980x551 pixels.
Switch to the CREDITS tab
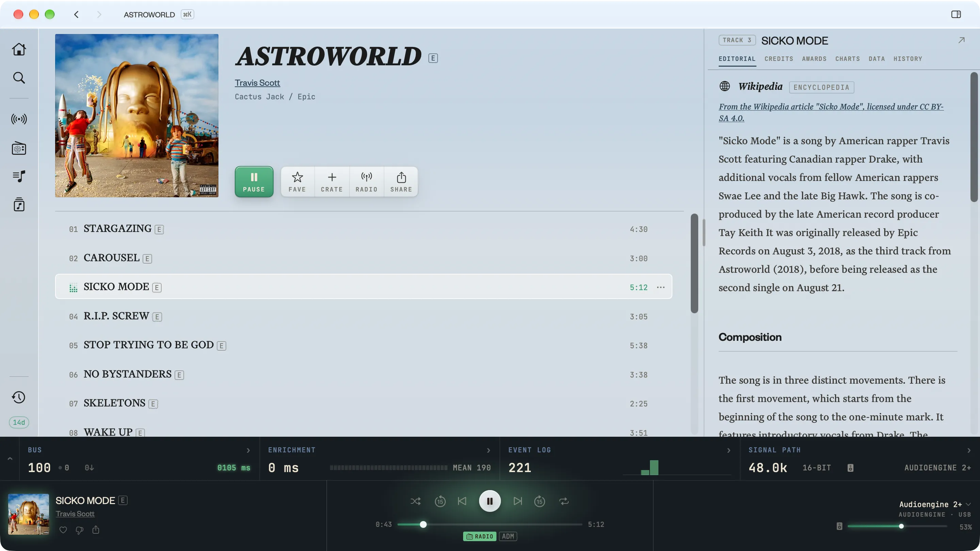click(779, 59)
